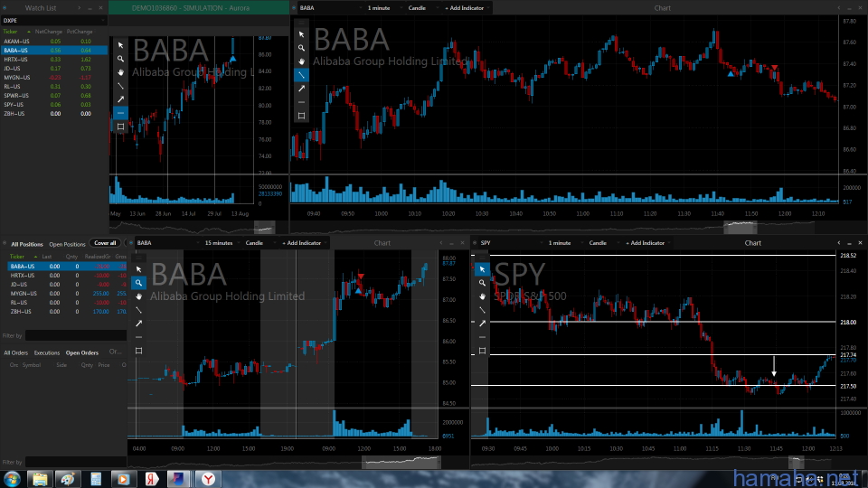Select the pointer tool in the BABA daily chart
The height and width of the screenshot is (488, 868).
(120, 45)
